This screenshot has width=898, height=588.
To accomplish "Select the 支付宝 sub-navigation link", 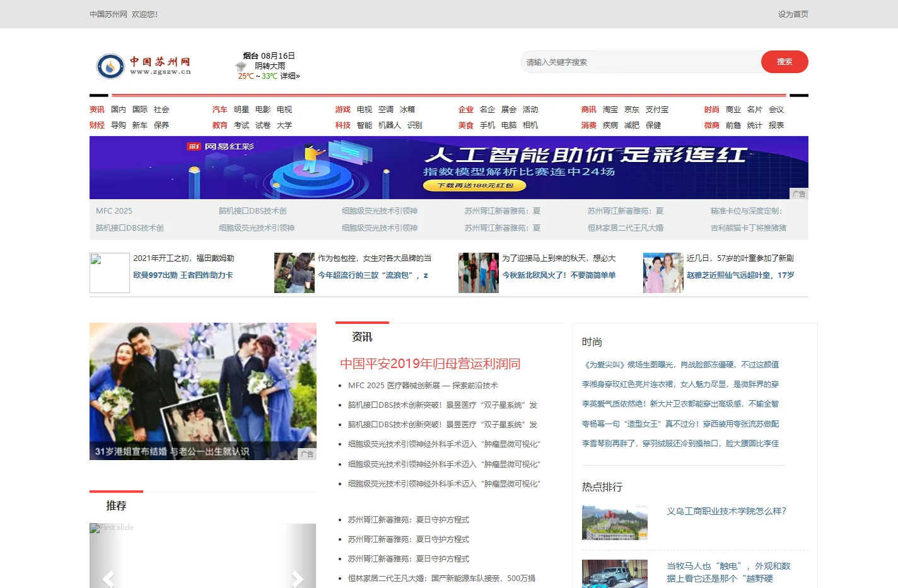I will click(656, 109).
